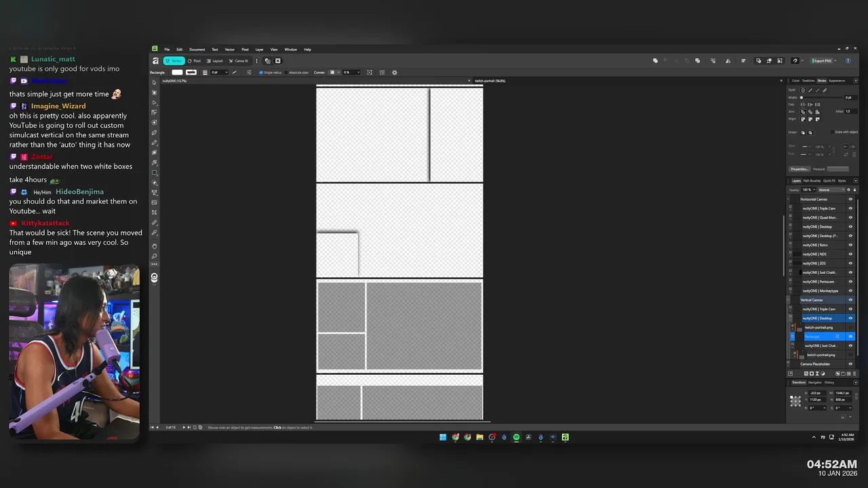Viewport: 868px width, 488px height.
Task: Select the hand View tool
Action: pyautogui.click(x=155, y=246)
